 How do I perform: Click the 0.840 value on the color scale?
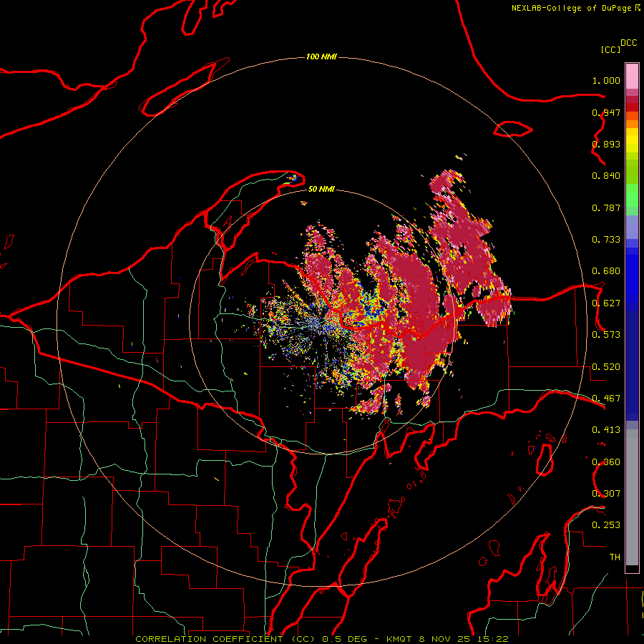click(606, 176)
